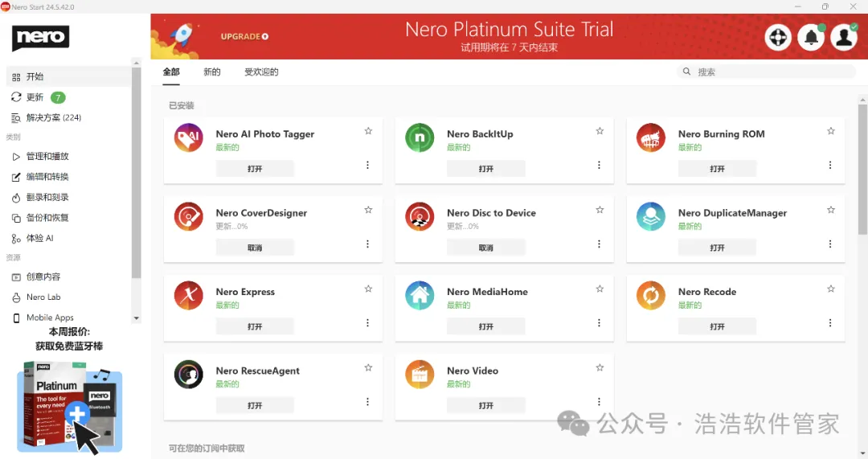The height and width of the screenshot is (459, 868).
Task: Open more options menu for Nero Burning ROM
Action: point(829,165)
